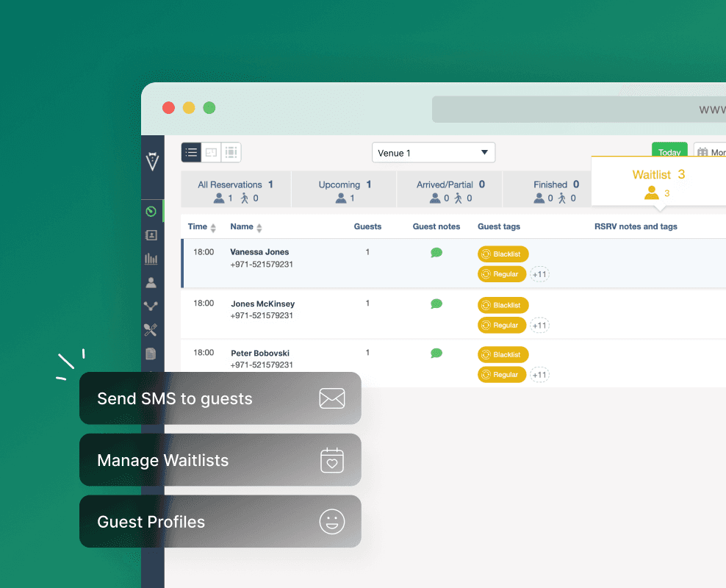The width and height of the screenshot is (726, 588).
Task: Sort reservations by the Time column arrows
Action: point(214,226)
